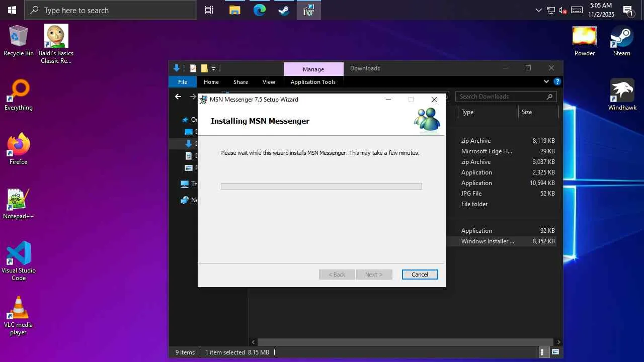Click the Downloads window icon in Explorer's title bar
This screenshot has width=644, height=362.
pos(177,68)
